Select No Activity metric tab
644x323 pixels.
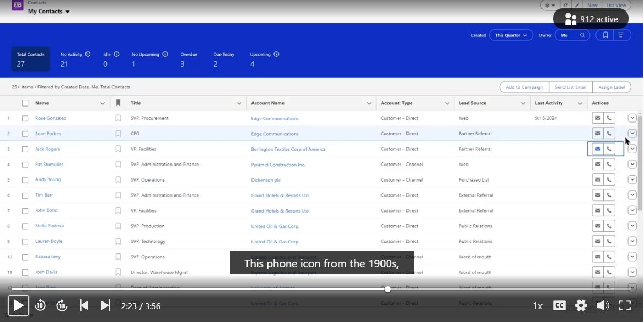point(75,59)
